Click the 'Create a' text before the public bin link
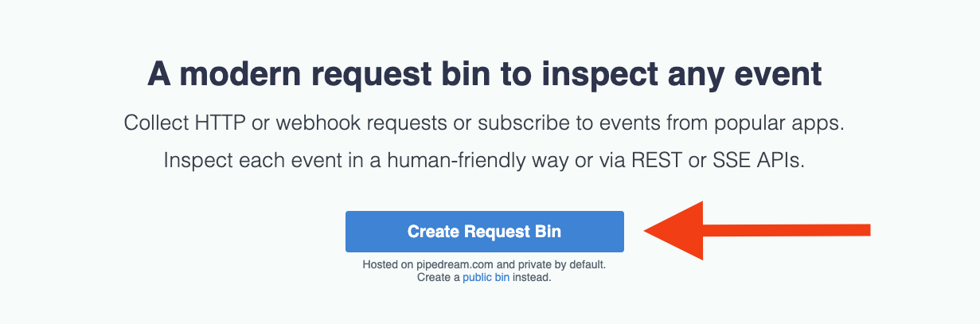The image size is (980, 324). tap(438, 278)
